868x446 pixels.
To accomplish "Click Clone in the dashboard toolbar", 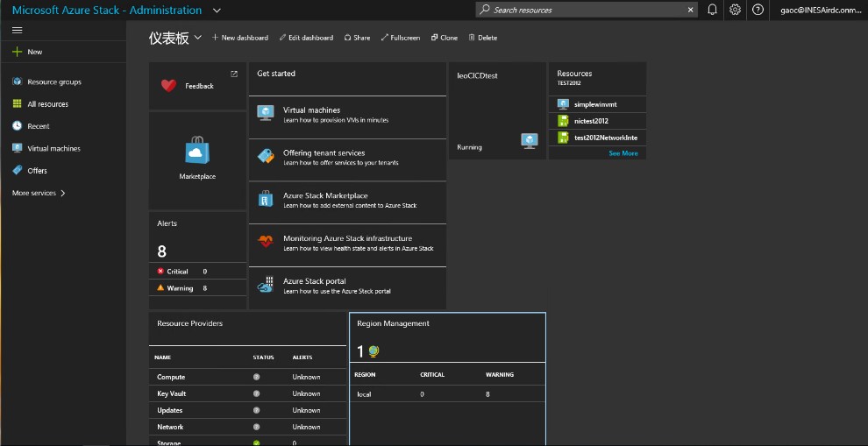I will tap(445, 38).
